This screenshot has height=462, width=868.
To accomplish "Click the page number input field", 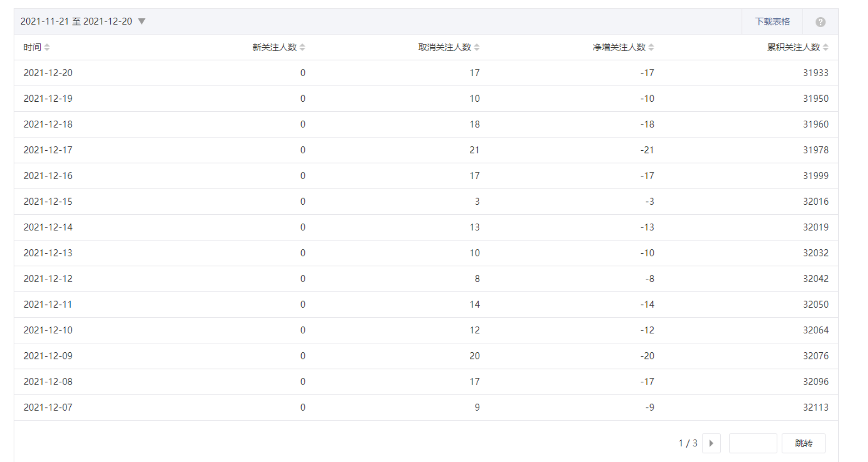I will 753,443.
